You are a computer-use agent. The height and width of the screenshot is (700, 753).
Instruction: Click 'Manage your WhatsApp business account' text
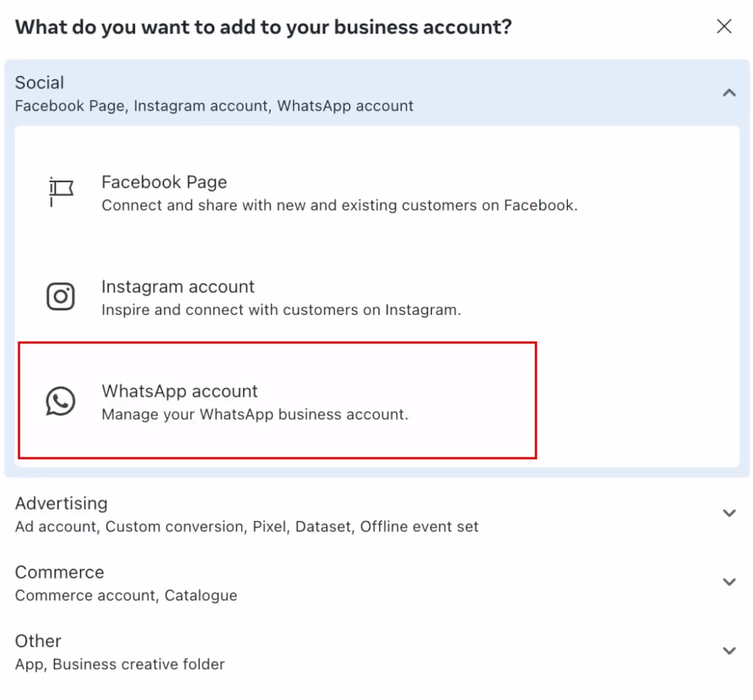pos(255,414)
